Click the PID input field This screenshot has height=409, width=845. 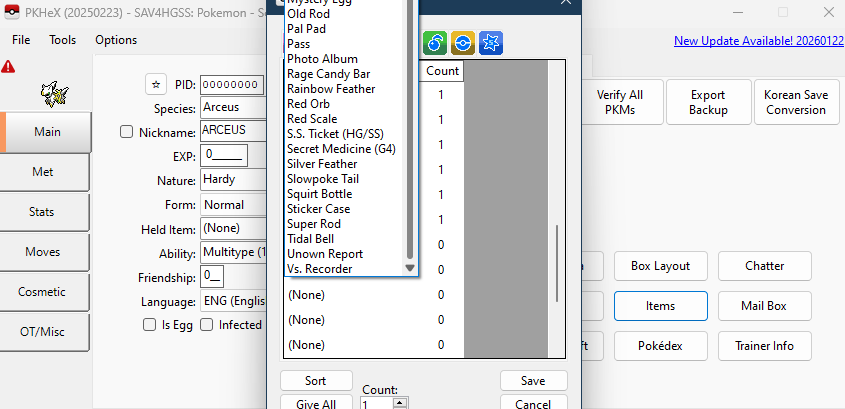(x=232, y=85)
